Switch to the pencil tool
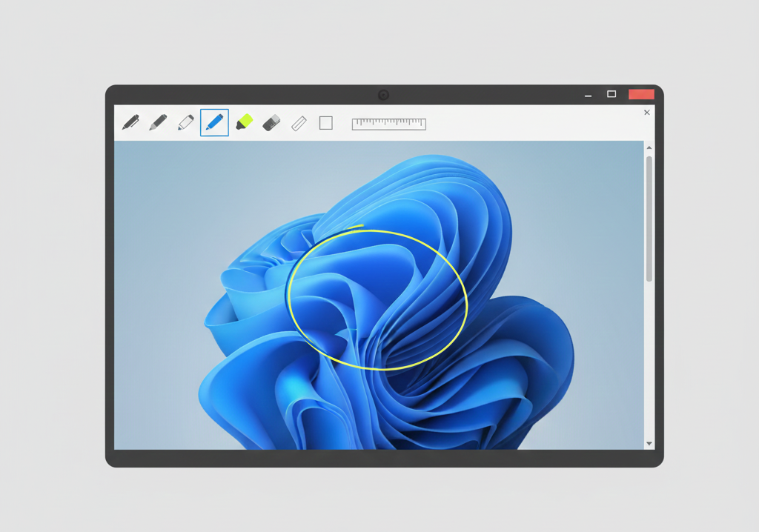Screen dimensions: 759x532 158,123
